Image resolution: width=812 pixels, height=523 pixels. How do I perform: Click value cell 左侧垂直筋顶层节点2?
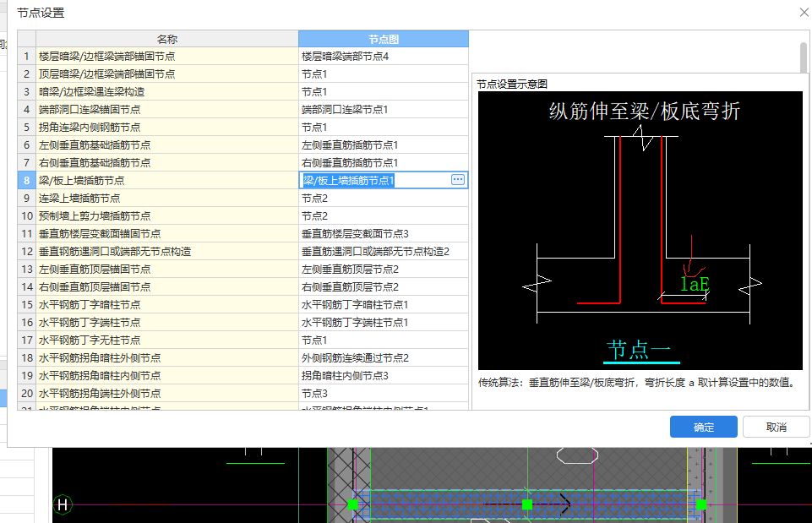384,269
